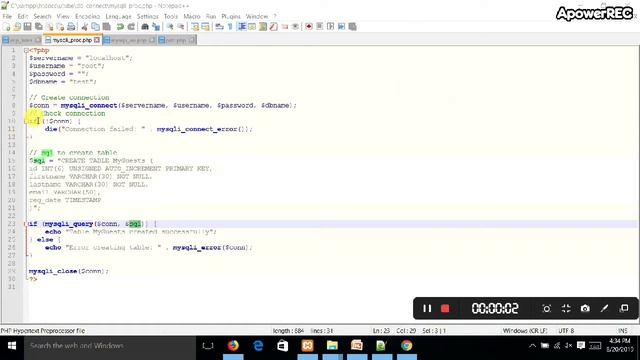
Task: Open XAMPP from the taskbar
Action: click(307, 346)
